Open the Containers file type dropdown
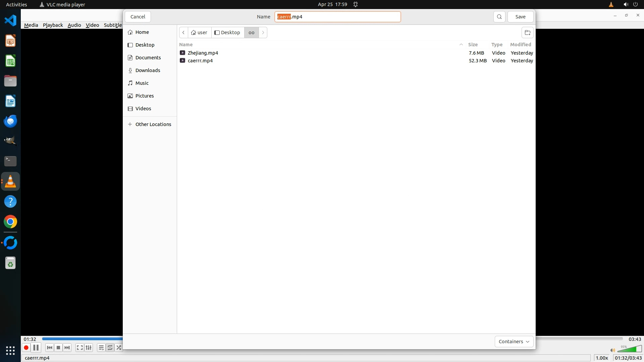Image resolution: width=644 pixels, height=362 pixels. click(x=514, y=342)
